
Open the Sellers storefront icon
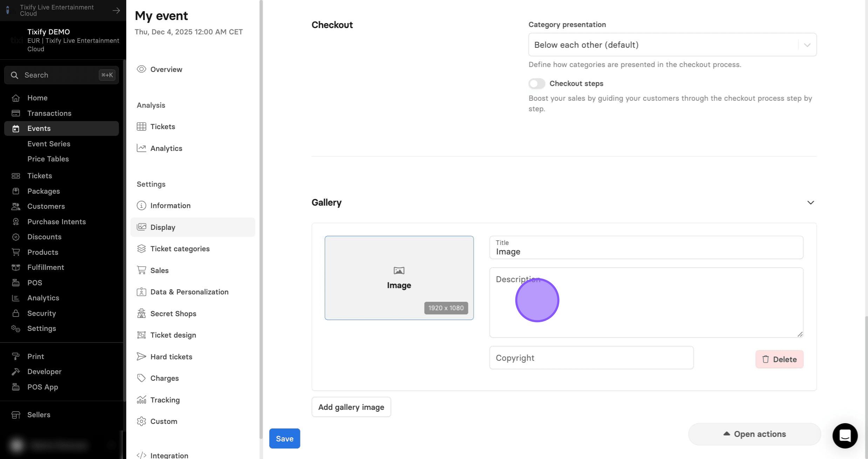point(15,415)
